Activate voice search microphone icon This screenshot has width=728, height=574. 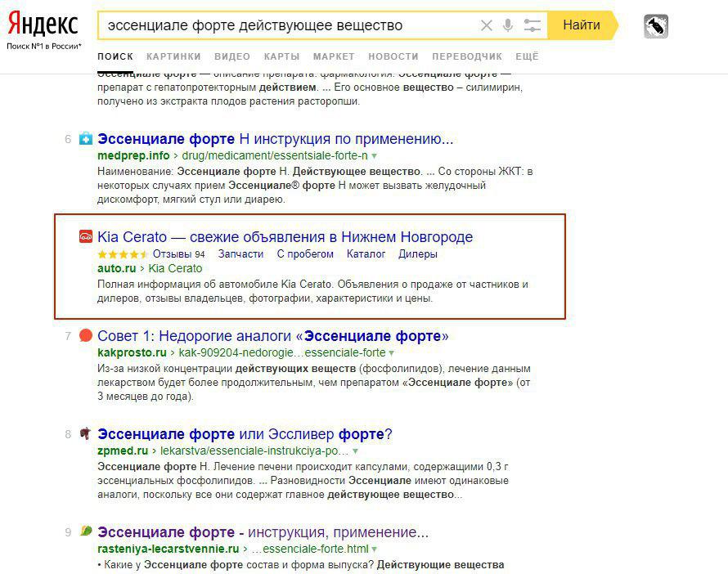(507, 25)
